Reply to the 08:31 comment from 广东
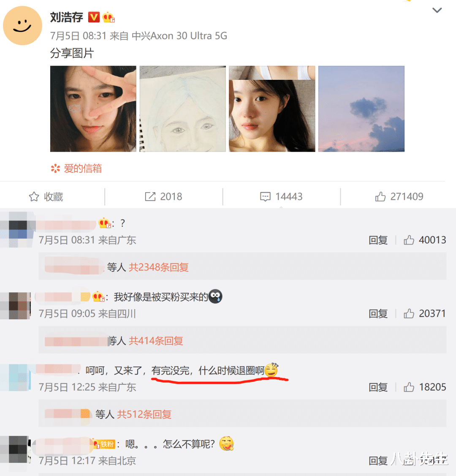The width and height of the screenshot is (456, 476). point(378,240)
